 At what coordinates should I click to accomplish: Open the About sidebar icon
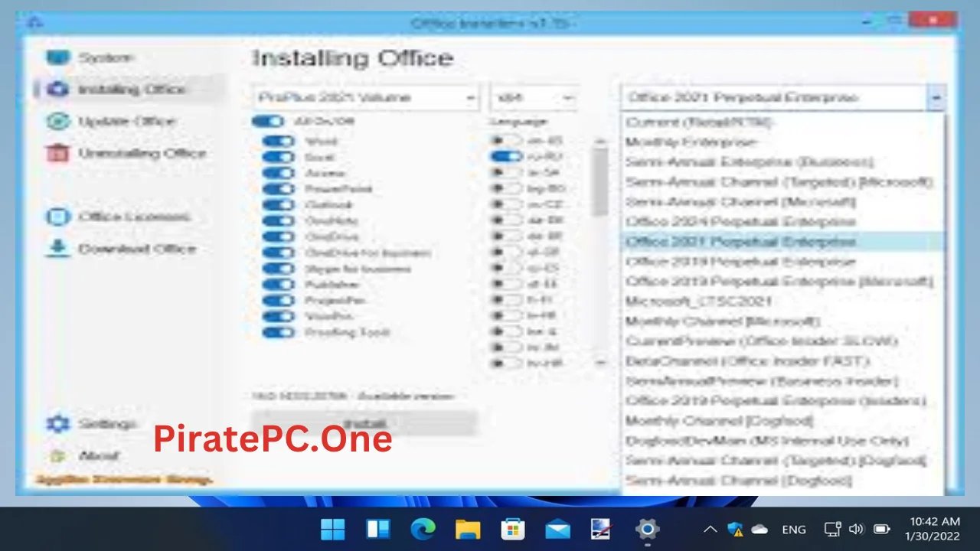58,455
